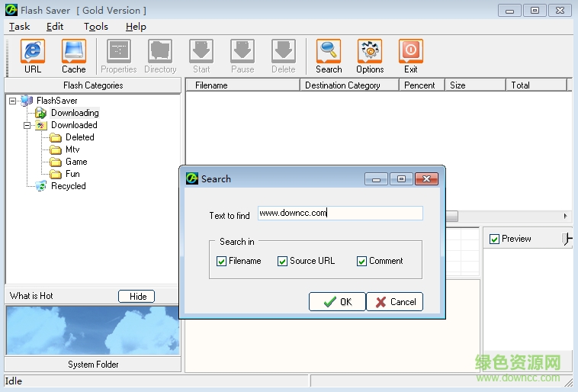Cancel the Search dialog
Image resolution: width=578 pixels, height=392 pixels.
(x=394, y=301)
